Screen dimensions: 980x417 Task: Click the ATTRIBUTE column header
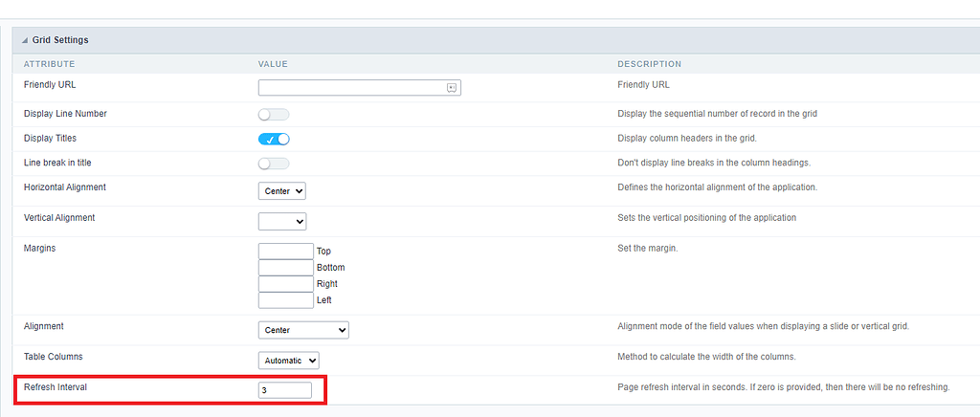tap(50, 64)
